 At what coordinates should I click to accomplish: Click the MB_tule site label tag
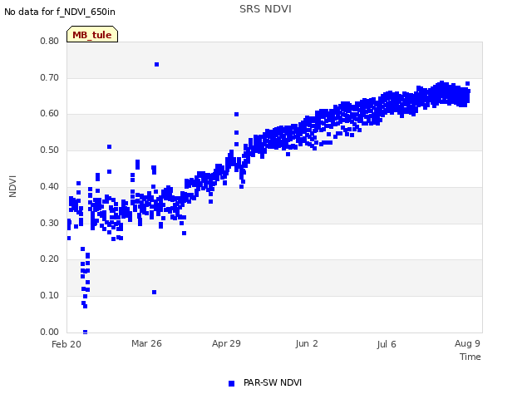pyautogui.click(x=92, y=35)
